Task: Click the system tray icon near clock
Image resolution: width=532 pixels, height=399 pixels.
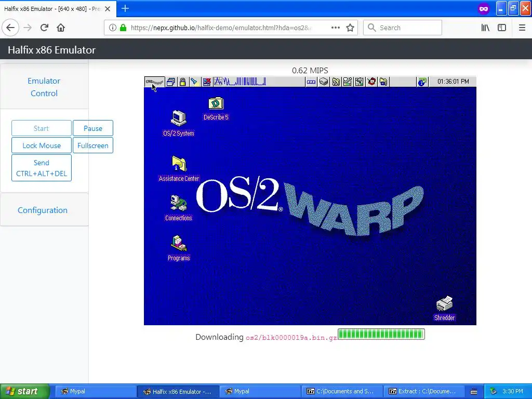Action: pos(494,391)
